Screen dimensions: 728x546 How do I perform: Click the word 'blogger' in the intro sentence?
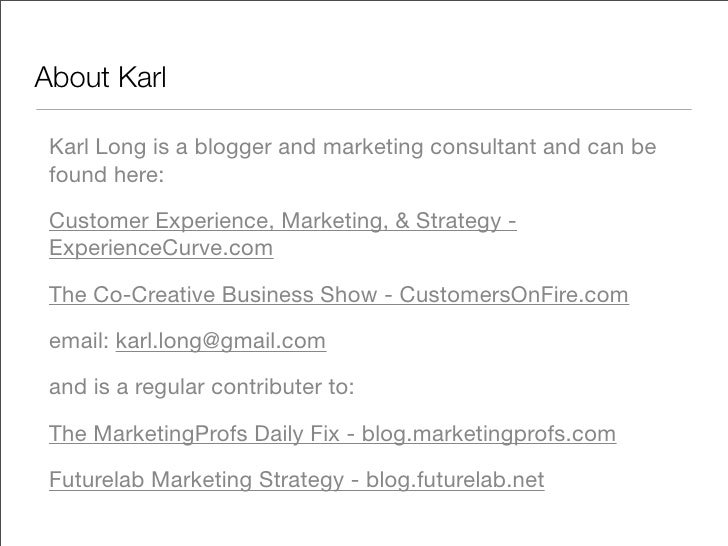(x=233, y=147)
